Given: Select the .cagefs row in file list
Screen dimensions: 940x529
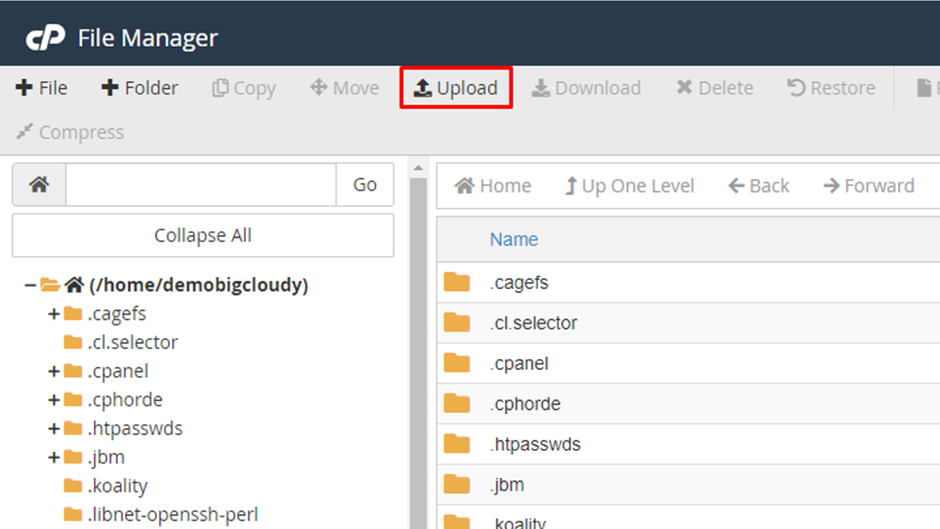Looking at the screenshot, I should click(688, 282).
